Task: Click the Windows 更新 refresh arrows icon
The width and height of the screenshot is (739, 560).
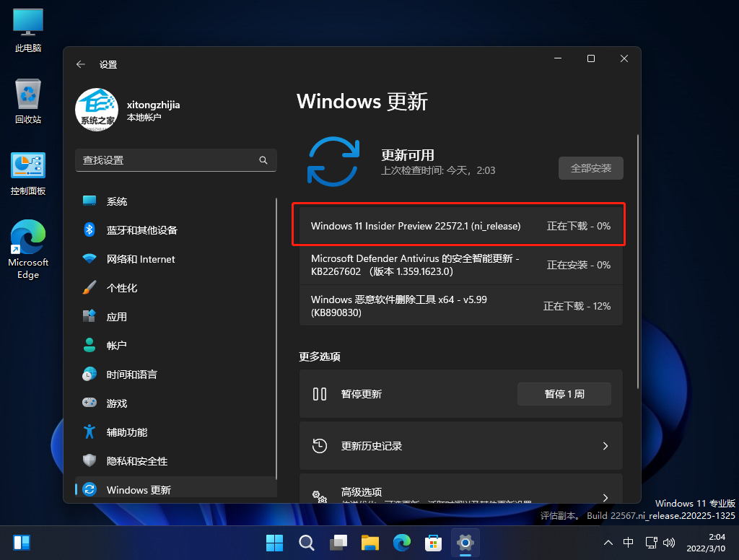Action: (89, 488)
